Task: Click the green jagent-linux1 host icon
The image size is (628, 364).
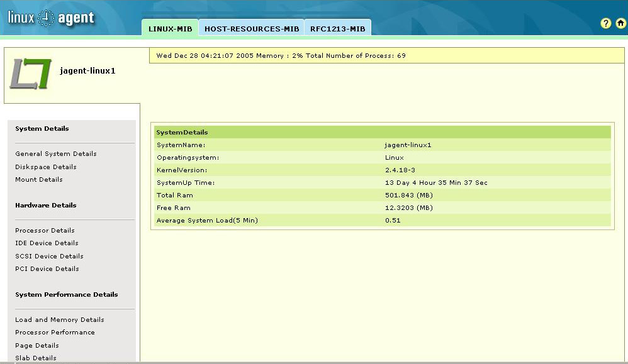Action: 30,73
